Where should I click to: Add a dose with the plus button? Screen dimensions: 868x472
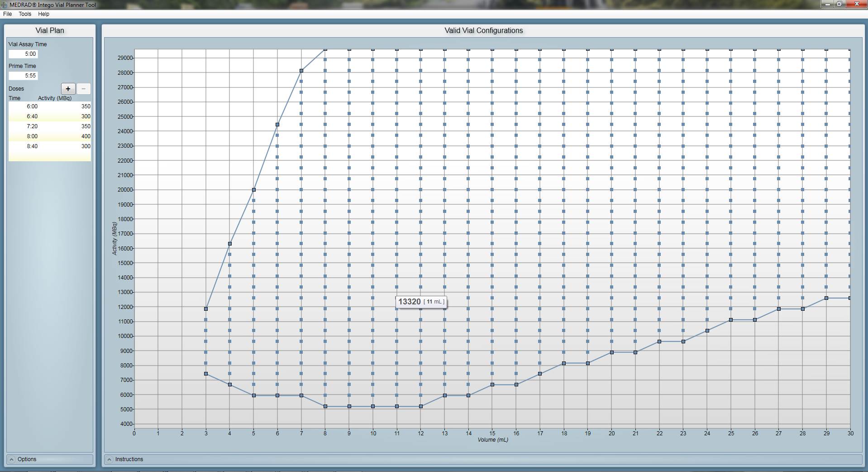click(68, 89)
